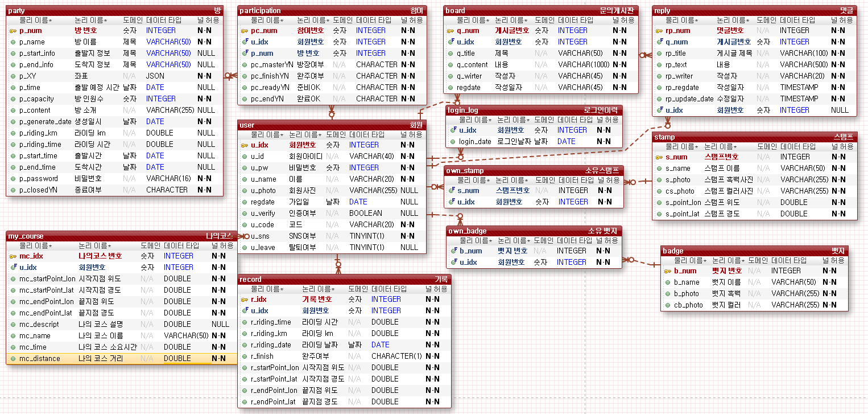Select the party table title bar
Viewport: 868px width, 414px height.
pos(115,10)
